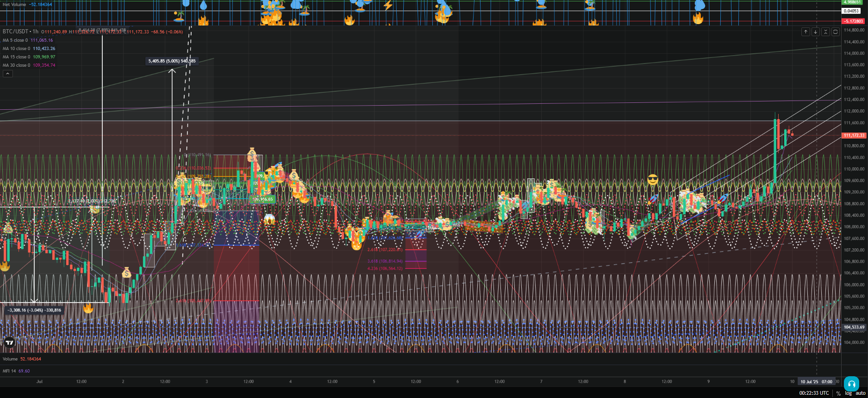Select the BTC/USDT 1h symbol title

click(x=20, y=32)
